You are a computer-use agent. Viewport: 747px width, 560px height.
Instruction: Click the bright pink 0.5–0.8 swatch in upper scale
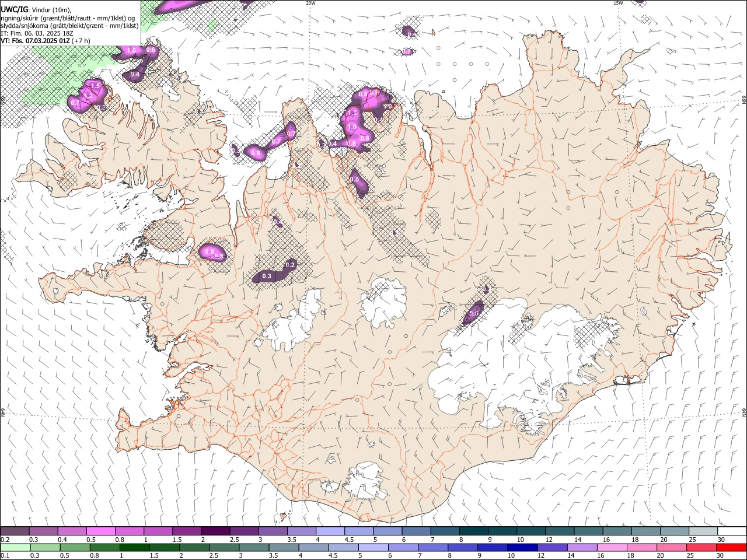(101, 531)
